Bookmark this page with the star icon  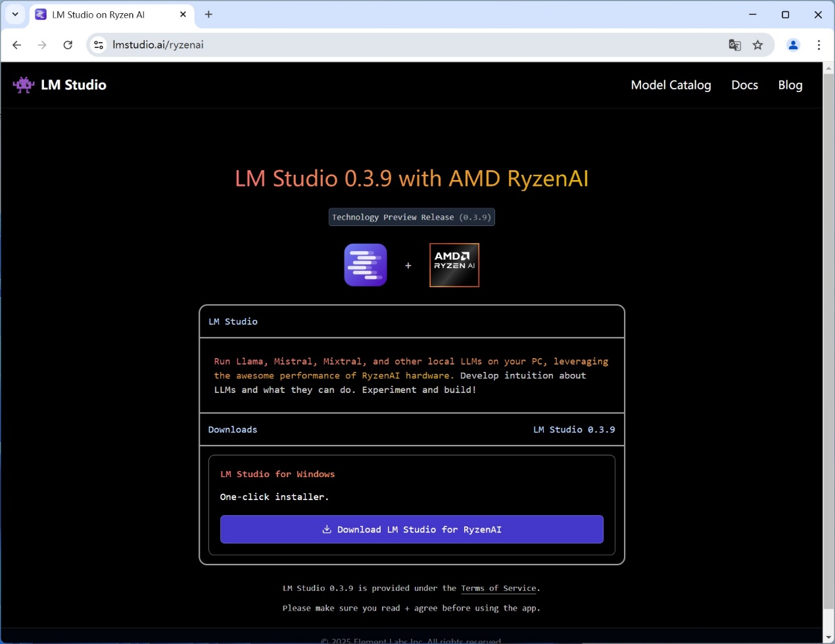pyautogui.click(x=758, y=45)
